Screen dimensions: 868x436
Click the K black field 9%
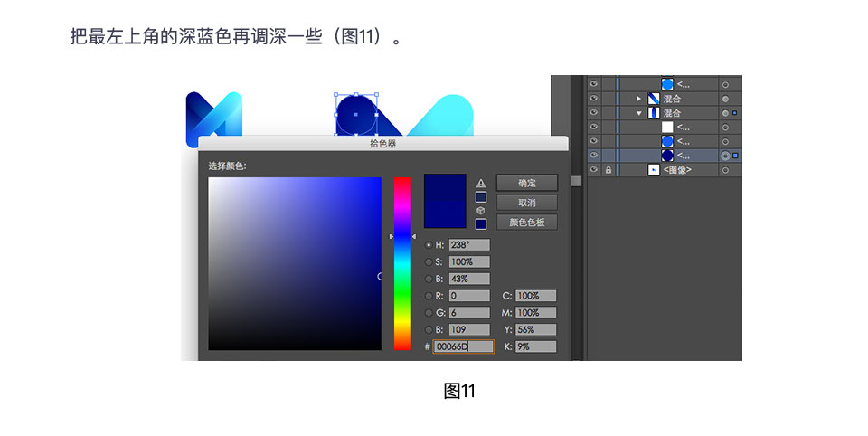tap(535, 346)
